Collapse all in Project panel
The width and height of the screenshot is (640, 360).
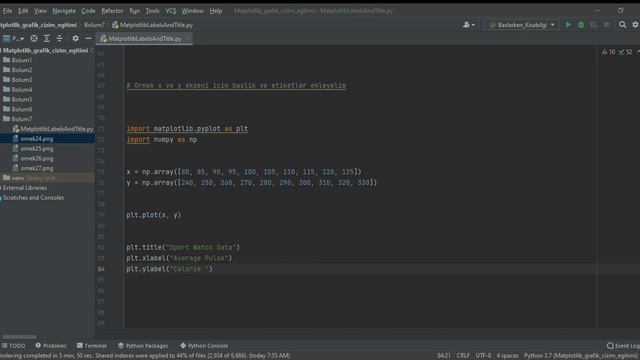click(x=60, y=38)
